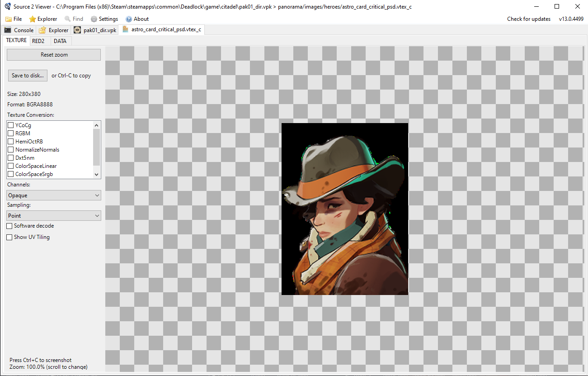Switch to the DATA sub-tab
588x376 pixels.
60,41
